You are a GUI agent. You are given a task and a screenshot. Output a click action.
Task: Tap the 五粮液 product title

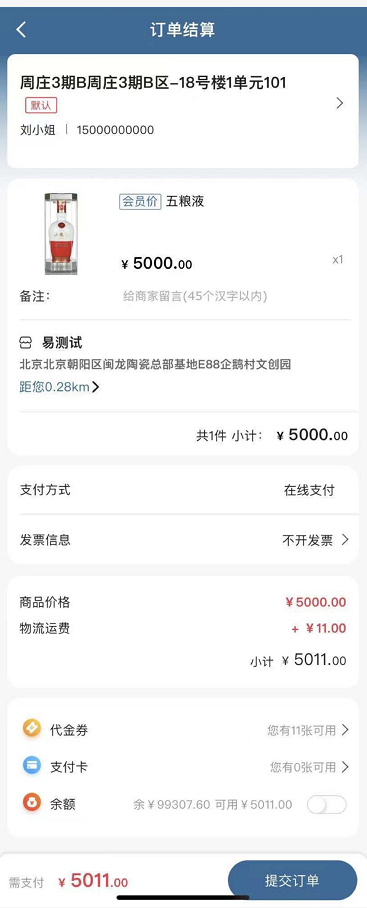point(185,202)
